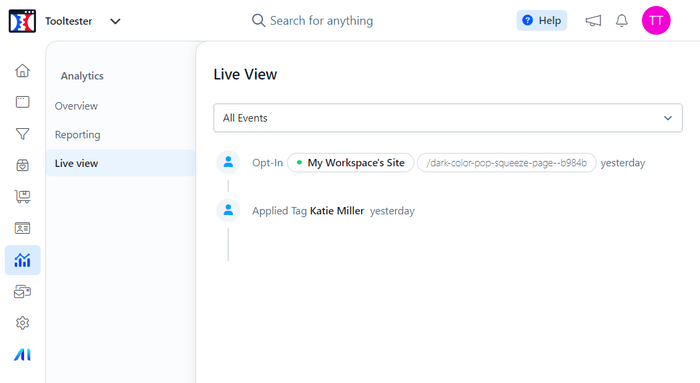Go to Analytics Overview
The width and height of the screenshot is (700, 383).
click(x=76, y=106)
